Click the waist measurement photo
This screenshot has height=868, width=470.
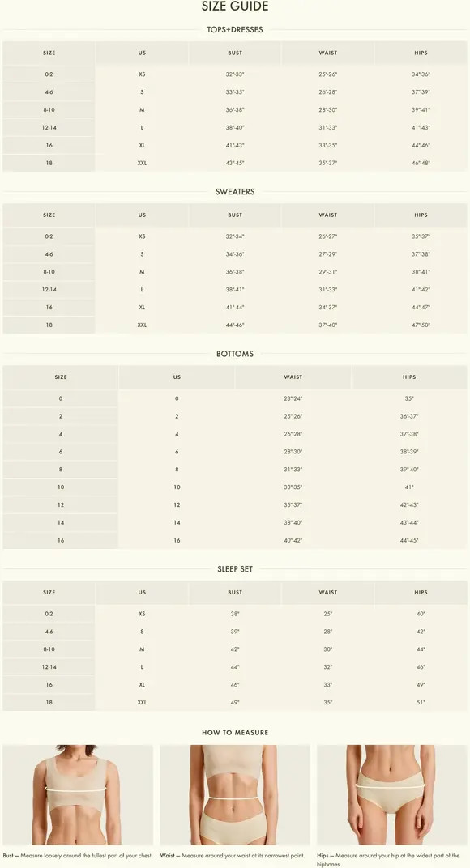pyautogui.click(x=235, y=794)
